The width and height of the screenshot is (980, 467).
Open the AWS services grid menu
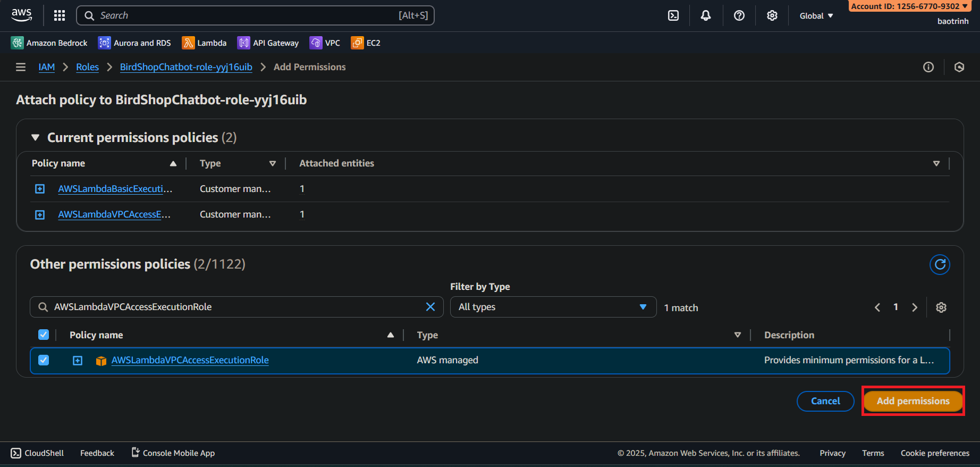pyautogui.click(x=60, y=15)
